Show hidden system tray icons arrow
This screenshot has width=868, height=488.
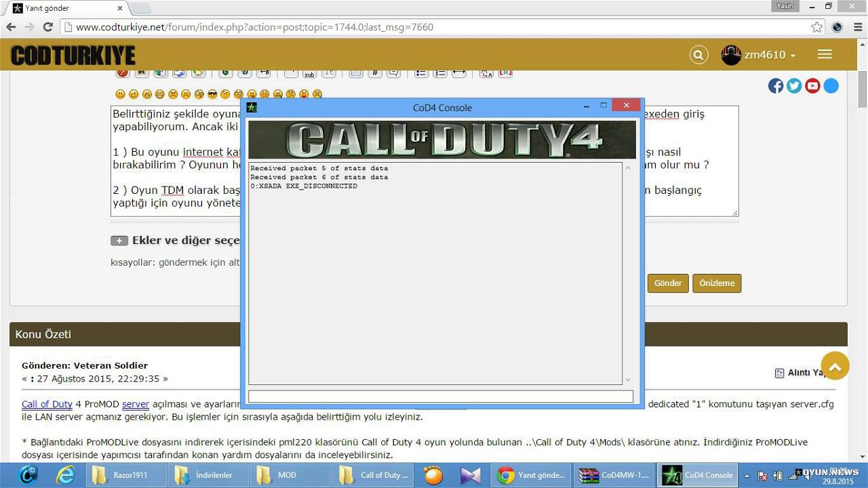(747, 475)
